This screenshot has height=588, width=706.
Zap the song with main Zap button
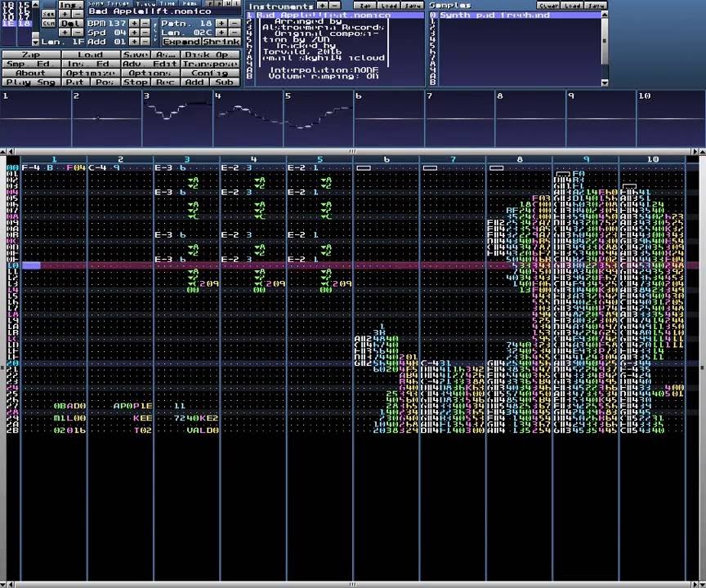coord(31,55)
